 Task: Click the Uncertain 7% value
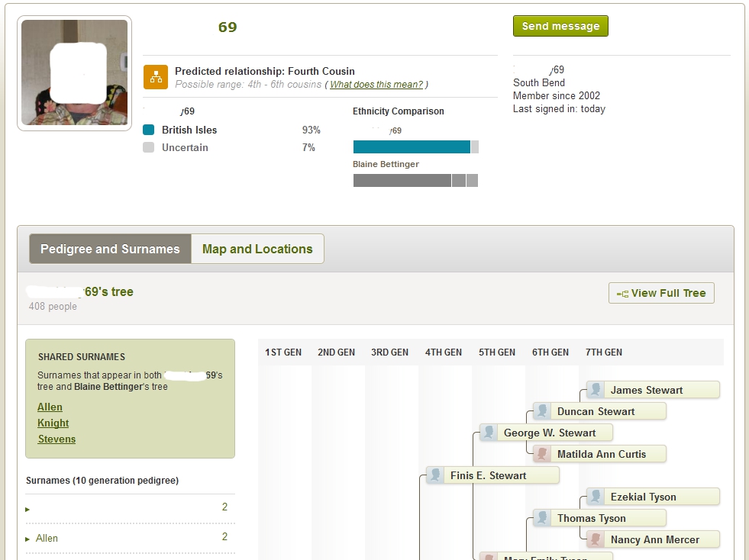click(308, 147)
